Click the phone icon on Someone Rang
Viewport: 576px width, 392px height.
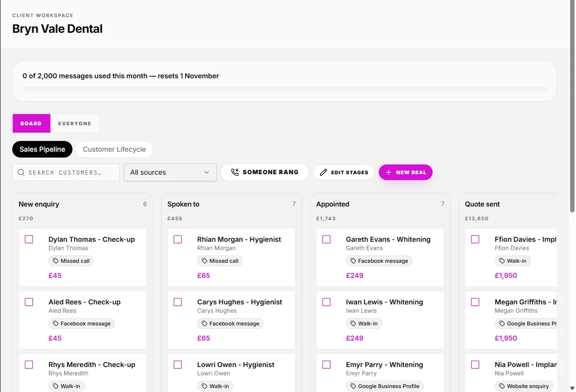pos(235,172)
